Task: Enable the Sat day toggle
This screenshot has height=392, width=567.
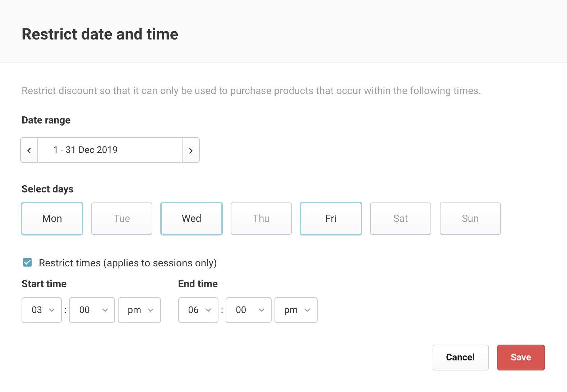Action: point(401,219)
